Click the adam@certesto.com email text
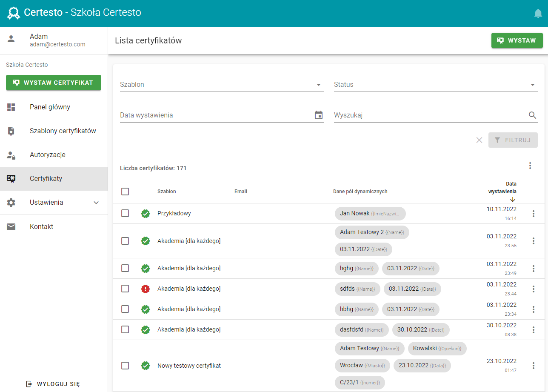The image size is (548, 392). coord(57,44)
